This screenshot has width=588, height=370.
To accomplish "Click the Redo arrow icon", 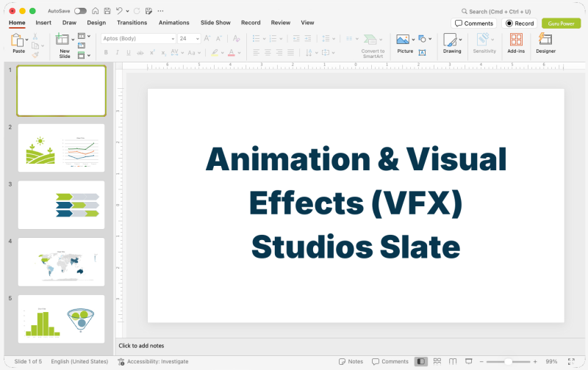I will pos(137,11).
